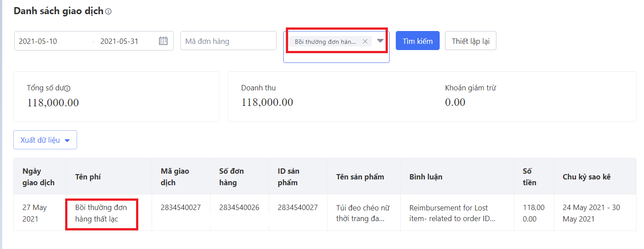
Task: Click the info icon beside Danh sách giao dịch
Action: point(109,12)
